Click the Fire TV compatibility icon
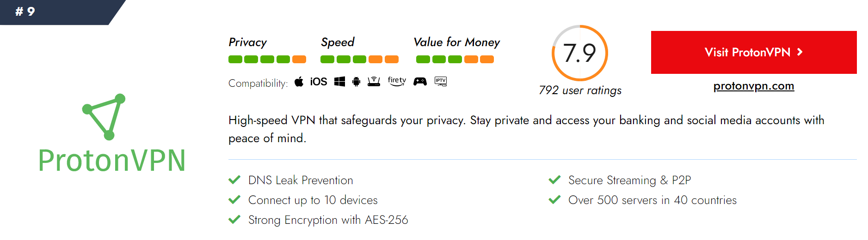868x240 pixels. point(397,81)
